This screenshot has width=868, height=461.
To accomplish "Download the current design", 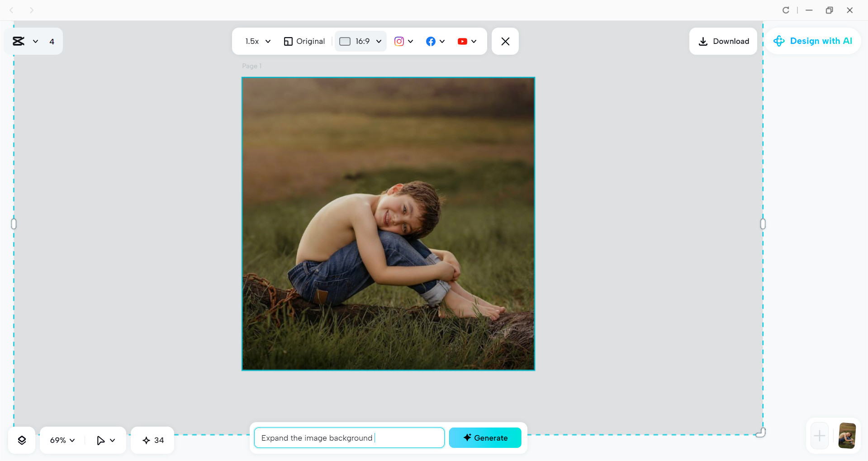I will pos(723,41).
